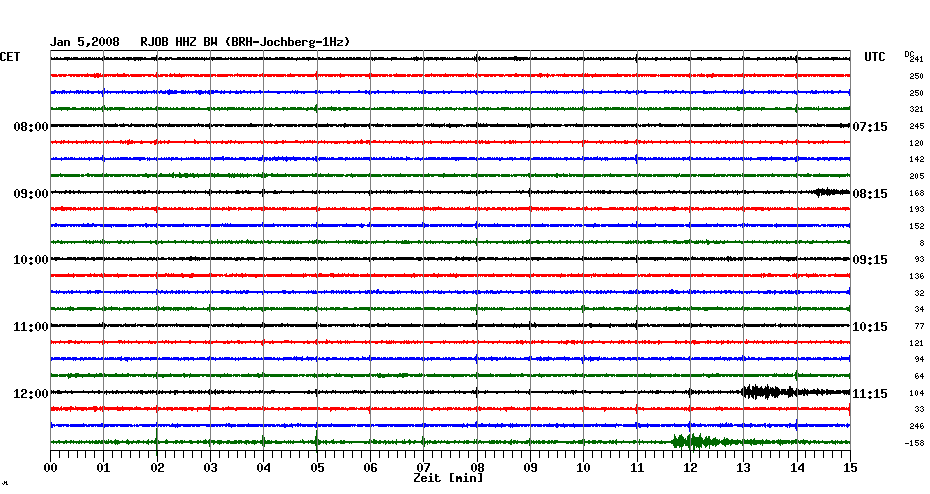The width and height of the screenshot is (930, 494).
Task: Select the station title RJOB HHZ BW (BRH-Jochberg-1Hz)
Action: (x=245, y=42)
